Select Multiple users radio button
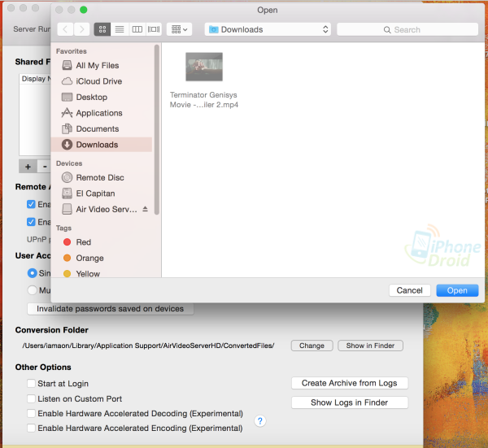Viewport: 488px width, 448px height. tap(32, 290)
